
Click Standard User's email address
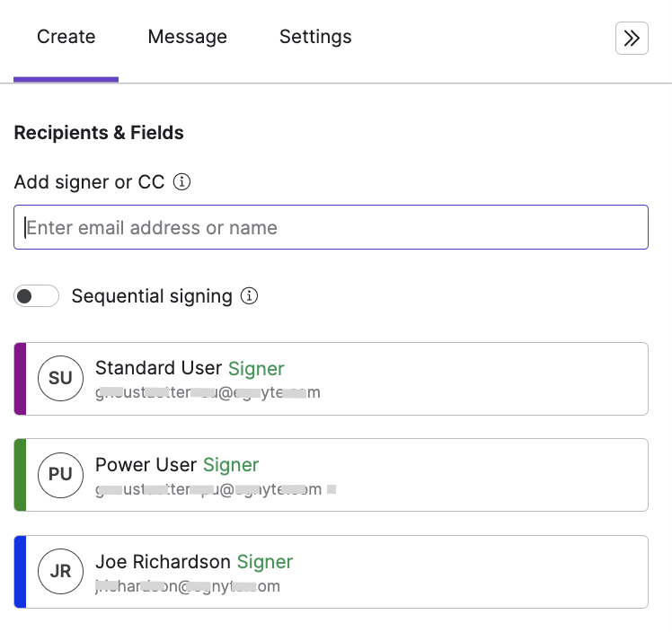208,392
